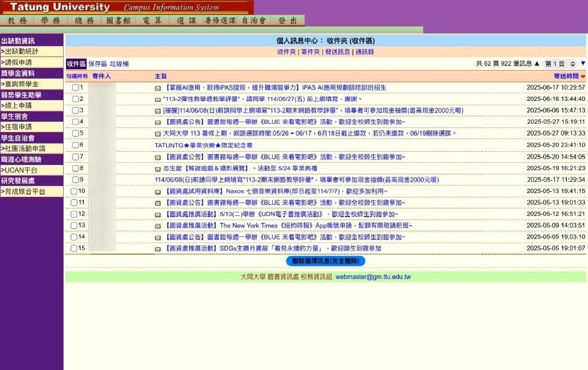
Task: Open the 電算 menu in top navigation
Action: pyautogui.click(x=152, y=20)
